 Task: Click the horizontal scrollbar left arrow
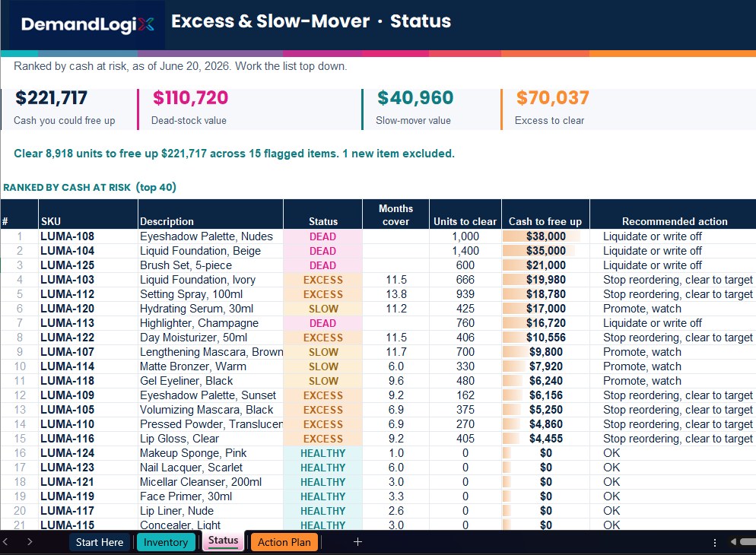coord(733,542)
